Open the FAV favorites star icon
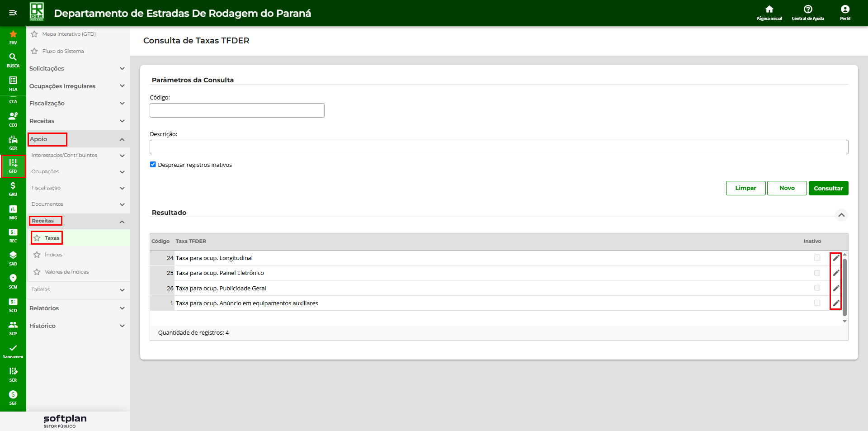 pyautogui.click(x=13, y=37)
